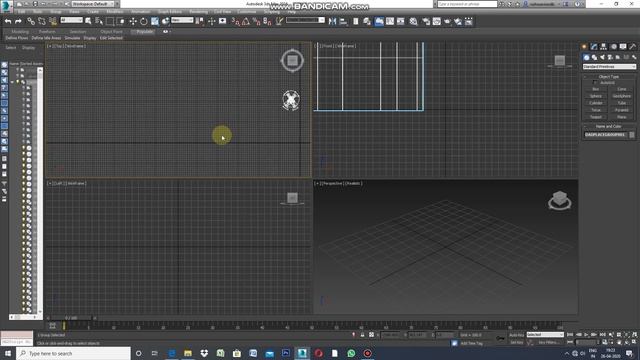The width and height of the screenshot is (640, 360).
Task: Open the Help menu
Action: [291, 12]
